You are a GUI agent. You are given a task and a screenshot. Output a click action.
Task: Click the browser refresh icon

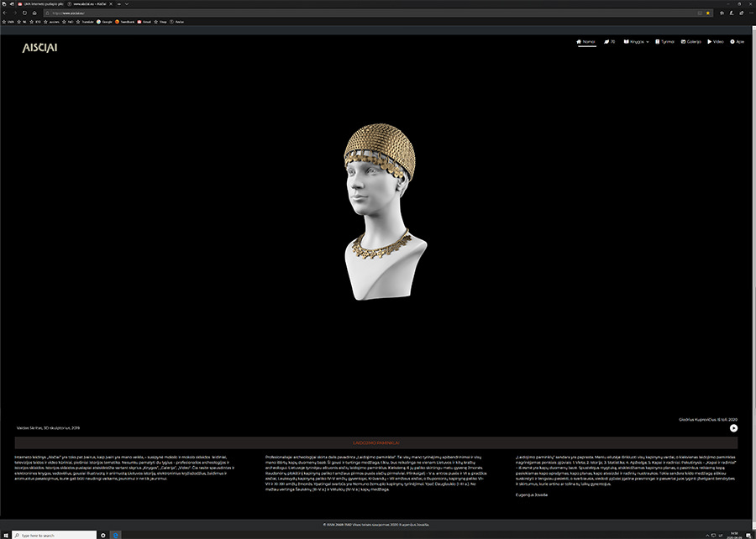(24, 13)
